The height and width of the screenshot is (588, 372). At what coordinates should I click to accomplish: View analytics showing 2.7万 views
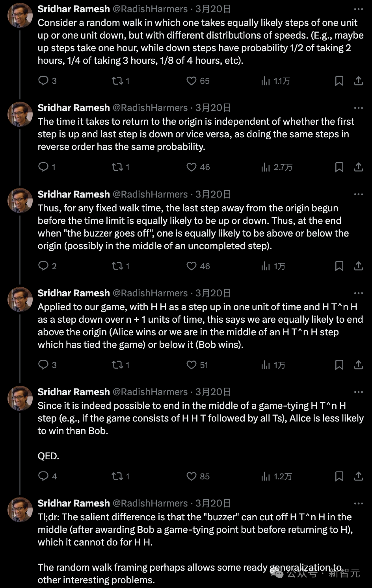[x=276, y=167]
